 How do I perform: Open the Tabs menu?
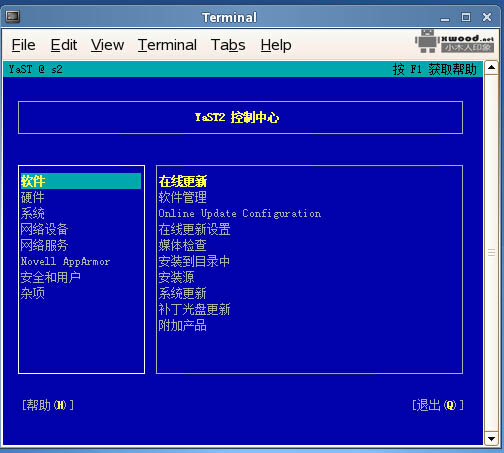[x=228, y=45]
